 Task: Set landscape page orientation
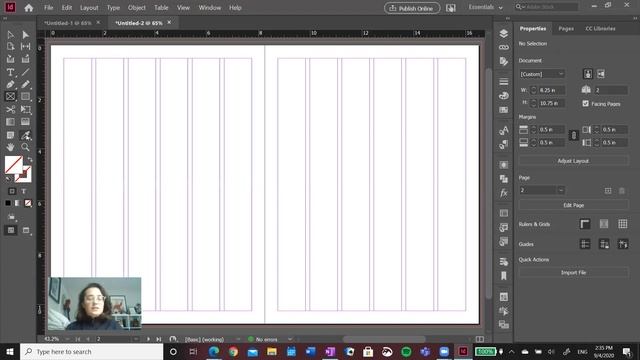pos(601,74)
